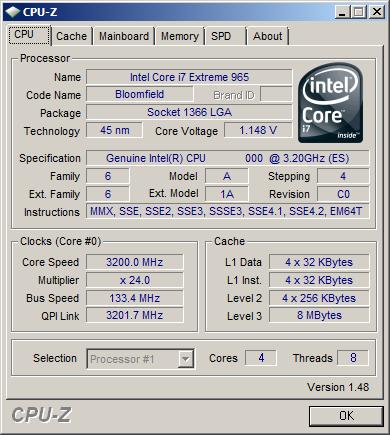Select the Memory tab
390x435 pixels.
(180, 36)
